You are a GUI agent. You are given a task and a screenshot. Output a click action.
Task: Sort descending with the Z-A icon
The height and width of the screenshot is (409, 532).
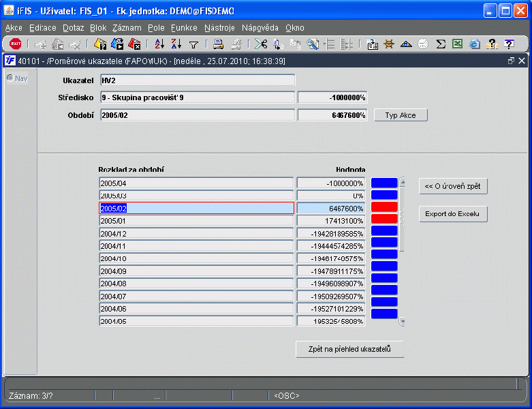click(x=176, y=44)
